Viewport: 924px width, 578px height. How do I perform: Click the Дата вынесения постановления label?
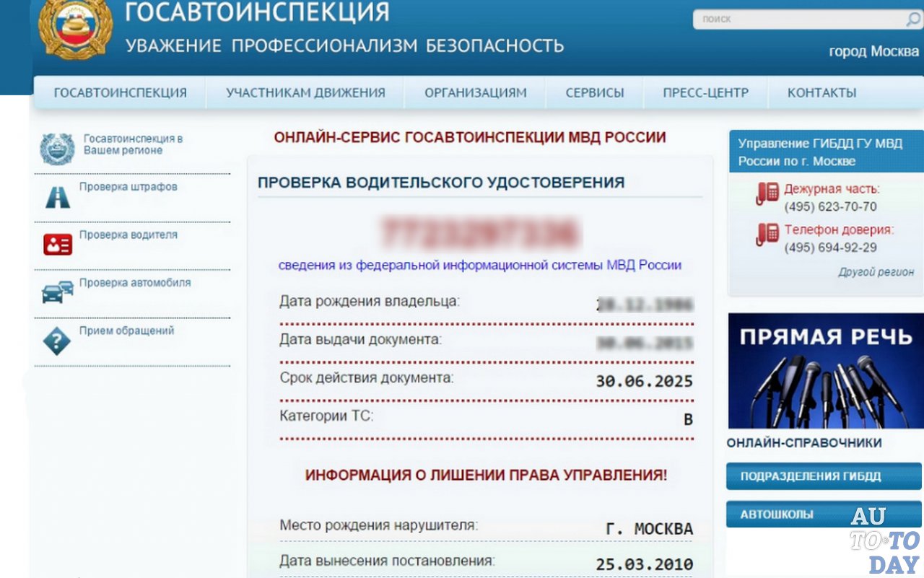click(x=387, y=560)
